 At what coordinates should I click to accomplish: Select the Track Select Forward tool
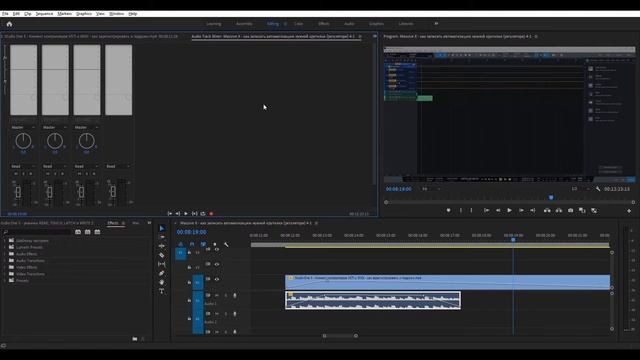[x=162, y=237]
